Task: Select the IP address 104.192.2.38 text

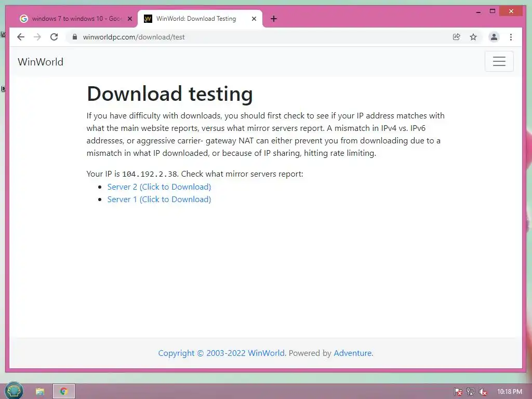Action: point(149,174)
